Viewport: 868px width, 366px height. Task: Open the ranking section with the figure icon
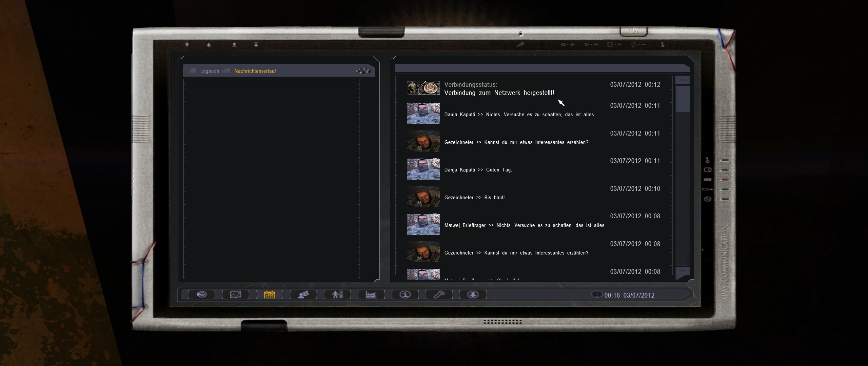pos(337,294)
